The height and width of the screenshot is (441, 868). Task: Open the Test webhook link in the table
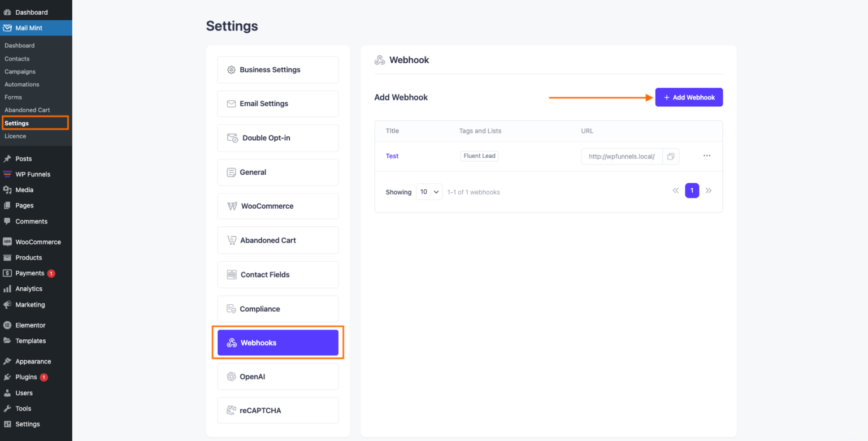392,155
